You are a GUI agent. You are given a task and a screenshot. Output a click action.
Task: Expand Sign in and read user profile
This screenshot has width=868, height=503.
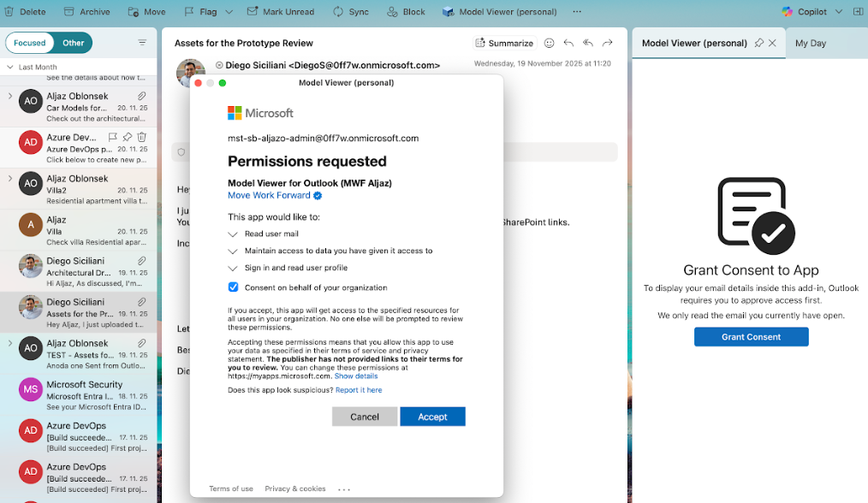coord(233,268)
